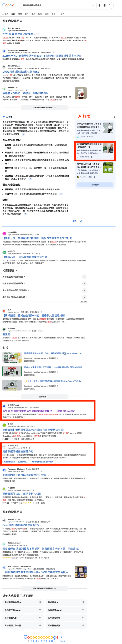Open Google Lens image search icon
Viewport: 122px width, 644px height.
click(x=104, y=5)
